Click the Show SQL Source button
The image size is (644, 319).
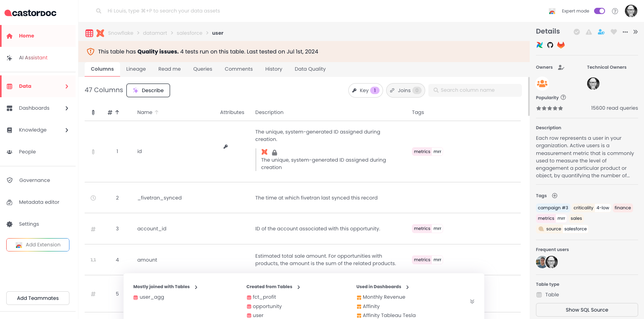coord(587,310)
